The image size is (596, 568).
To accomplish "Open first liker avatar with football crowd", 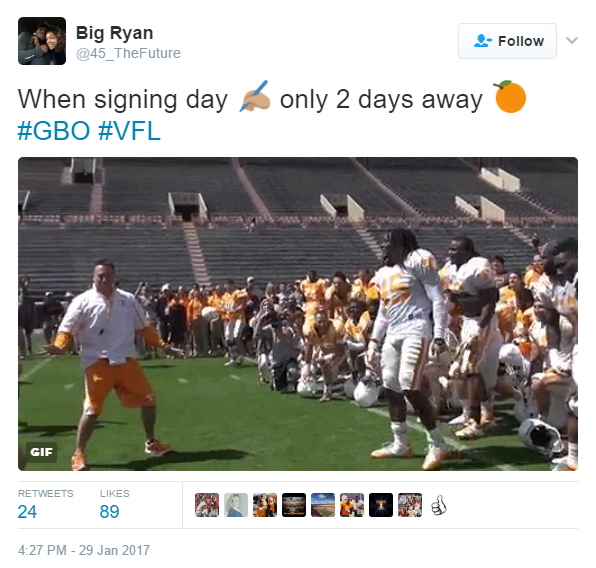I will pyautogui.click(x=207, y=505).
